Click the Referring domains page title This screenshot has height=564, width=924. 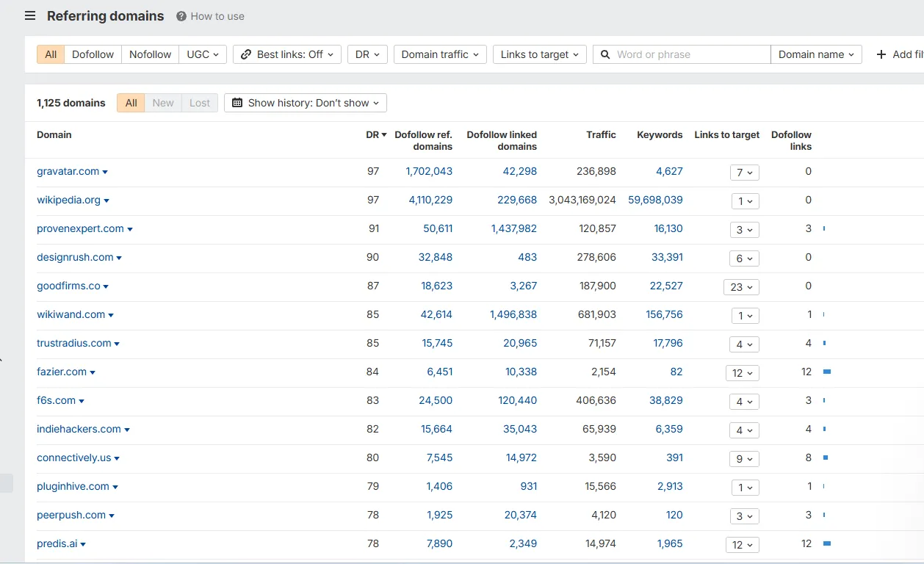[x=106, y=16]
